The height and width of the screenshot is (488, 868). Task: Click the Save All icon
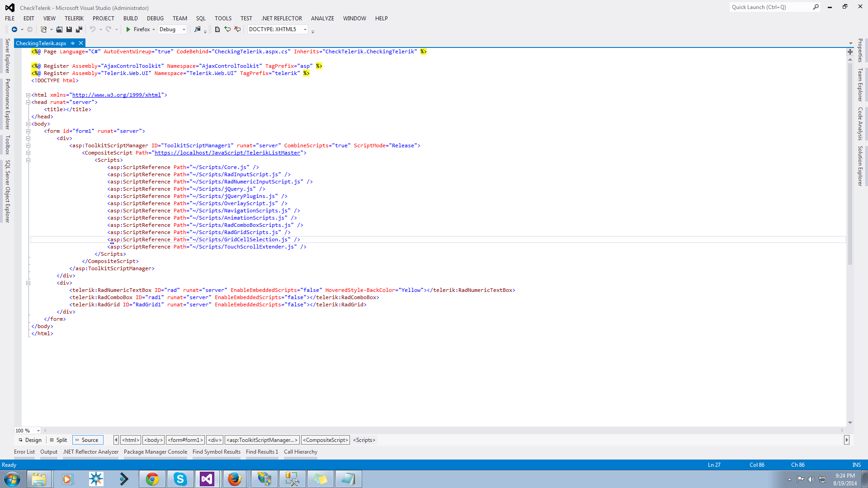coord(79,29)
